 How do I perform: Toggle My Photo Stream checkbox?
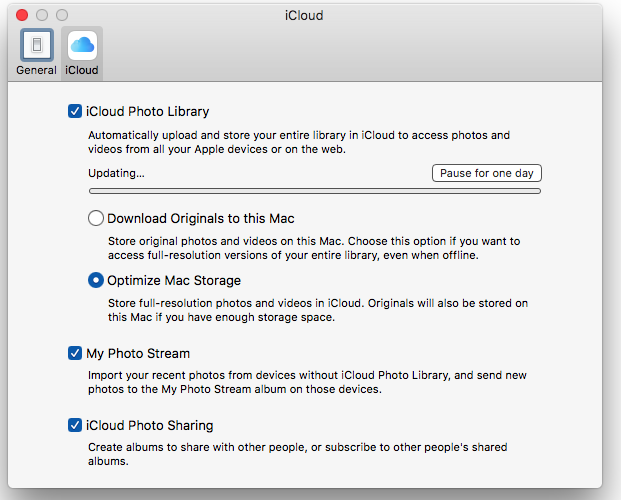(75, 353)
